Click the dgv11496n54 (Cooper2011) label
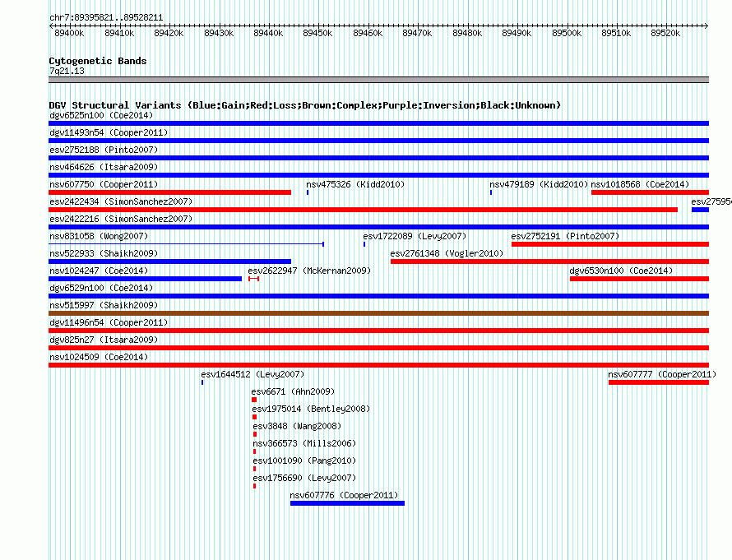732x560 pixels. coord(109,322)
